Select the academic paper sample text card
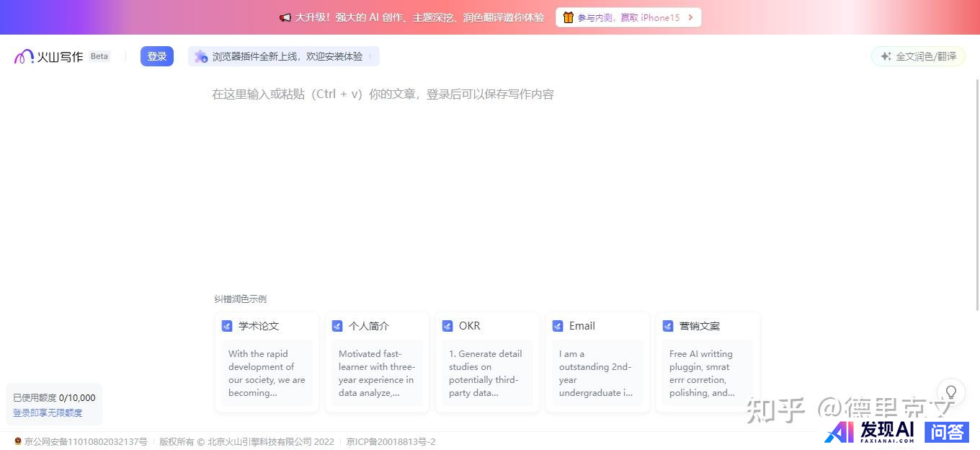Screen dimensions: 980x450 coord(267,373)
